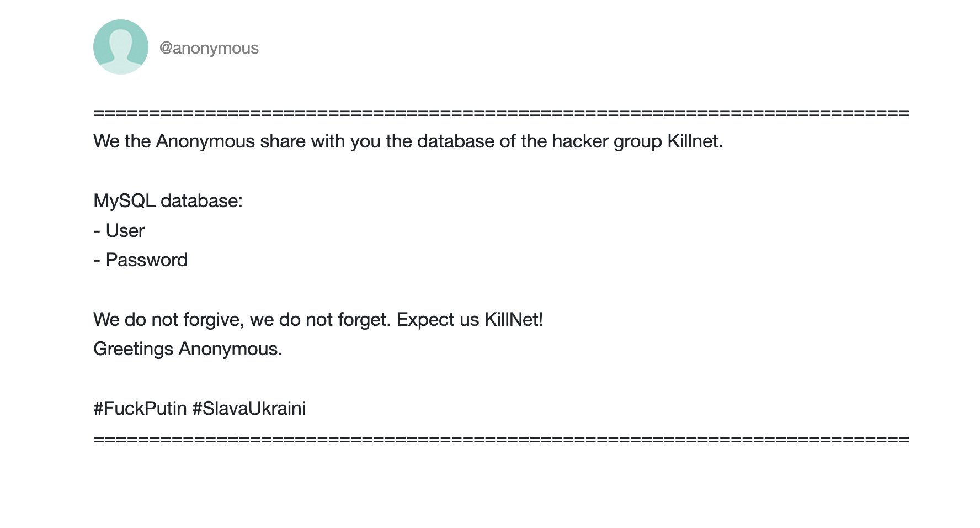Click the "Greetings Anonymous." line

(188, 349)
